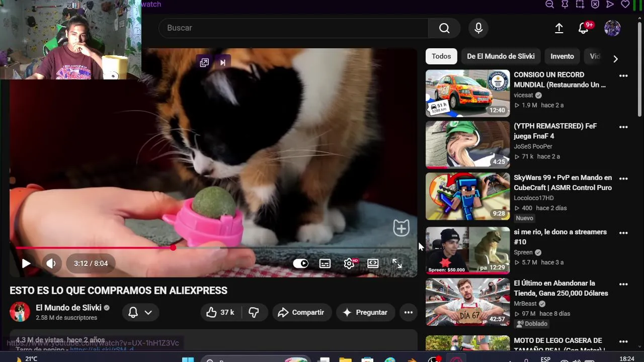Open the create upload icon
This screenshot has height=362, width=644.
pyautogui.click(x=559, y=28)
